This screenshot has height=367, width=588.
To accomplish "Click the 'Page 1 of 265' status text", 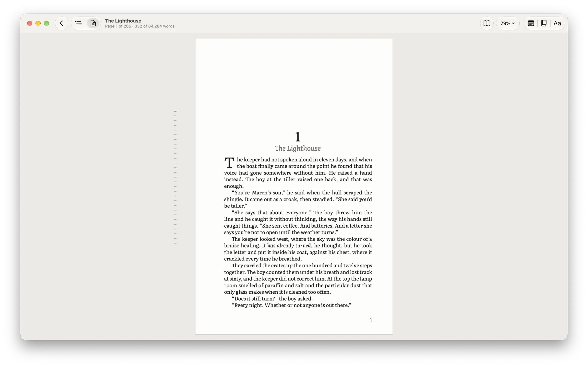I will [x=118, y=26].
